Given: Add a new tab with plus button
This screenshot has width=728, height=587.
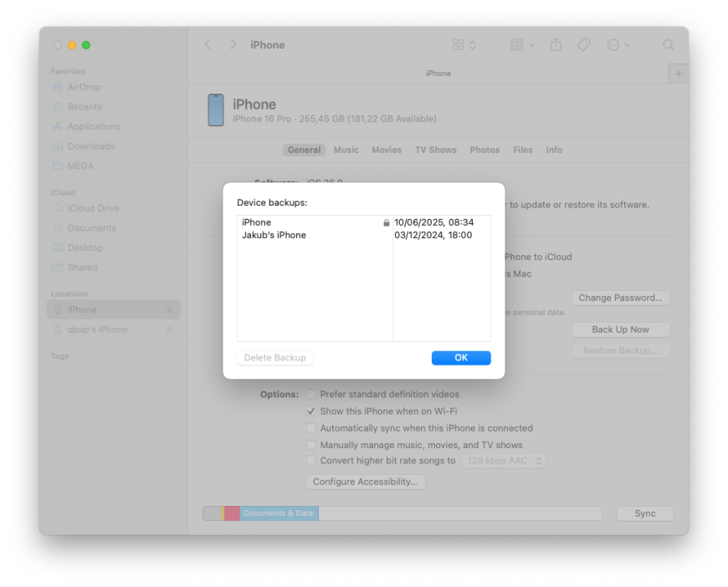Looking at the screenshot, I should coord(679,74).
